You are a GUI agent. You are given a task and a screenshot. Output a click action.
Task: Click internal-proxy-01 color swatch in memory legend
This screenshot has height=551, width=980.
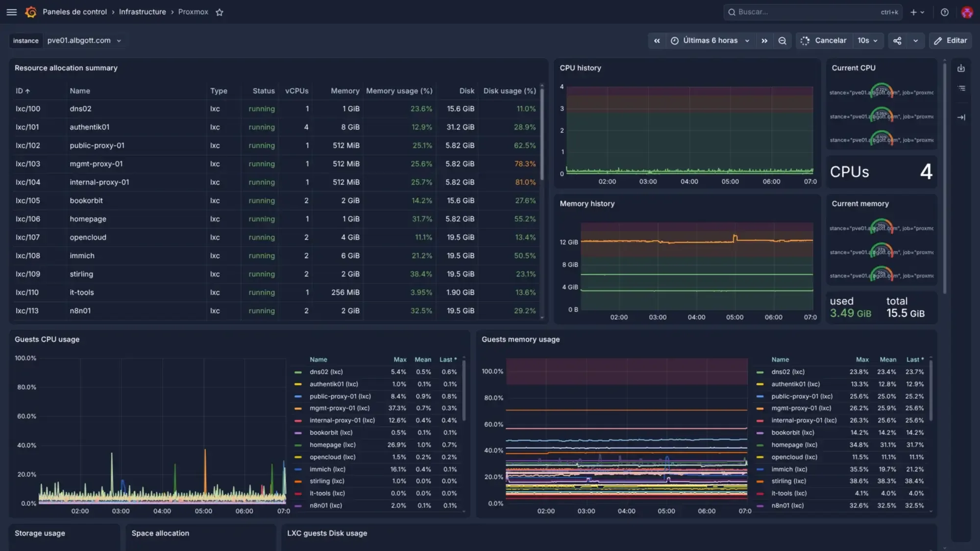click(760, 421)
